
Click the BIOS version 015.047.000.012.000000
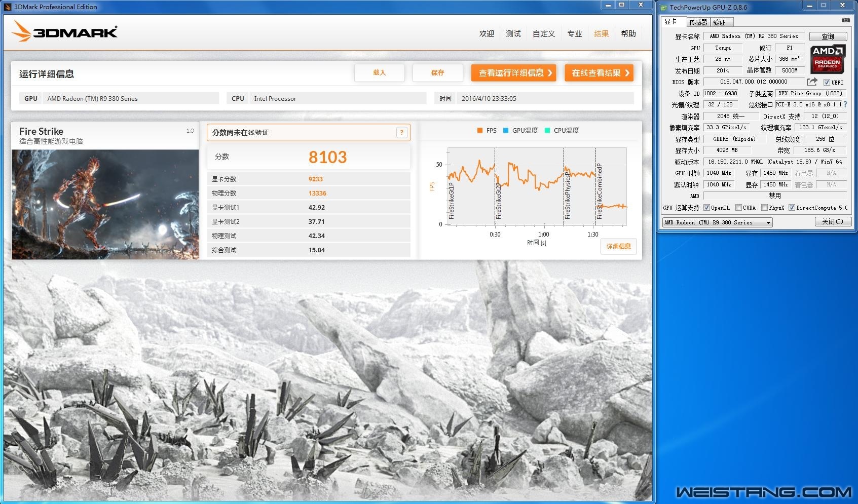pyautogui.click(x=753, y=82)
